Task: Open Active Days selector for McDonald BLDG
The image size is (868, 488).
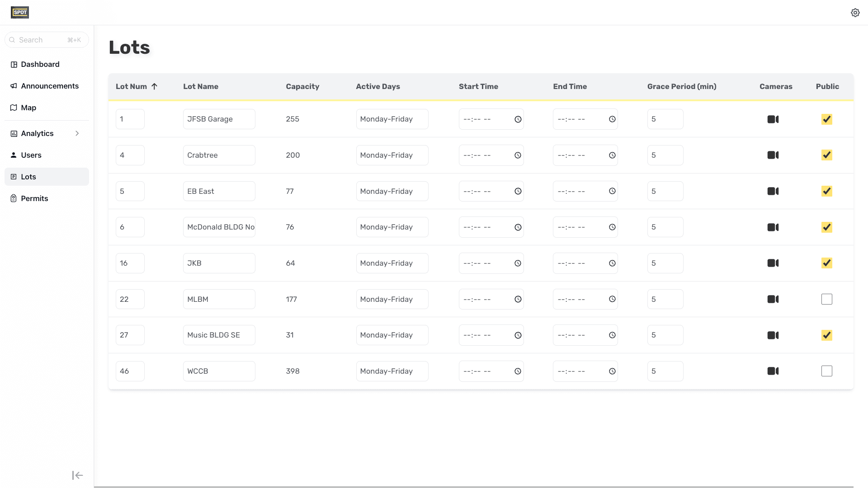Action: (392, 227)
